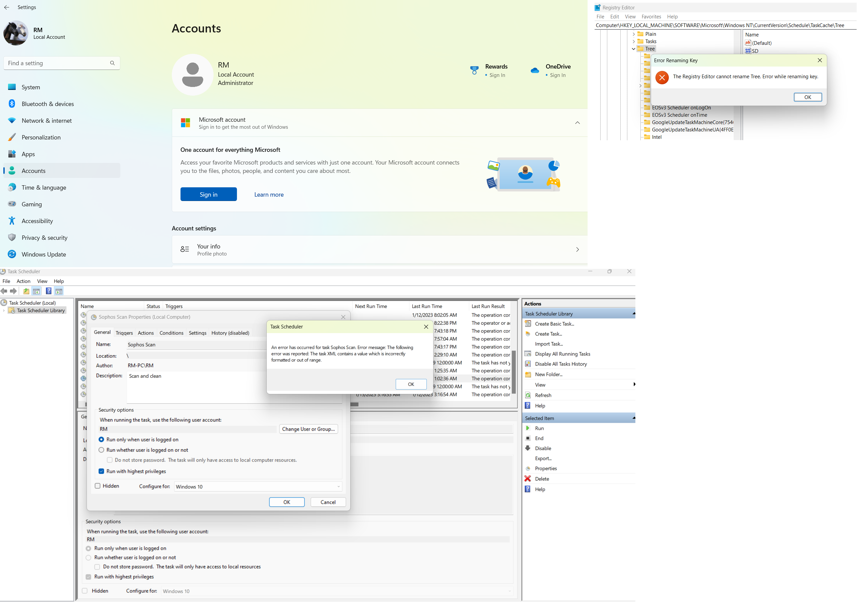Open the Favorites menu in Registry Editor
The height and width of the screenshot is (612, 868).
click(x=651, y=17)
